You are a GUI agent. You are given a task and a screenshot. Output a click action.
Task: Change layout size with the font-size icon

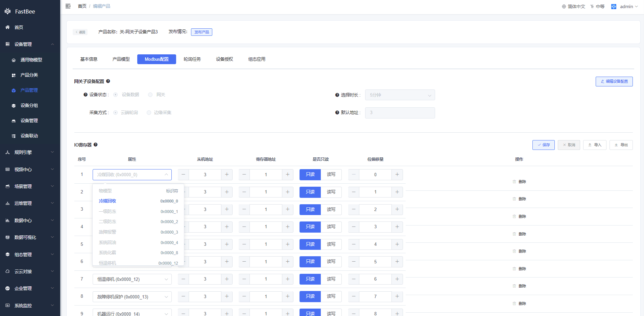pyautogui.click(x=592, y=6)
